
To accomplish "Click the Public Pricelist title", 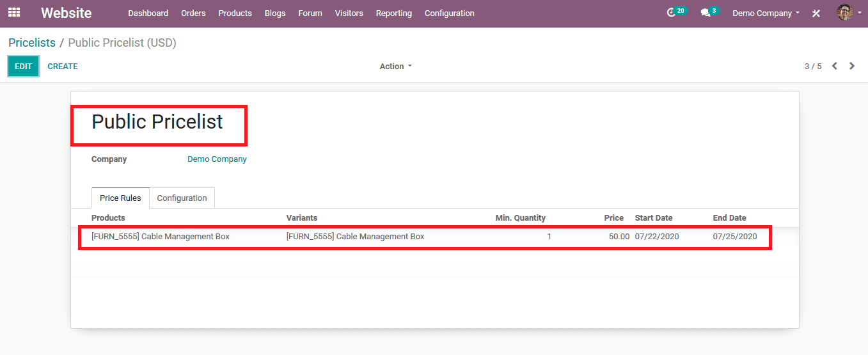I will pos(157,122).
